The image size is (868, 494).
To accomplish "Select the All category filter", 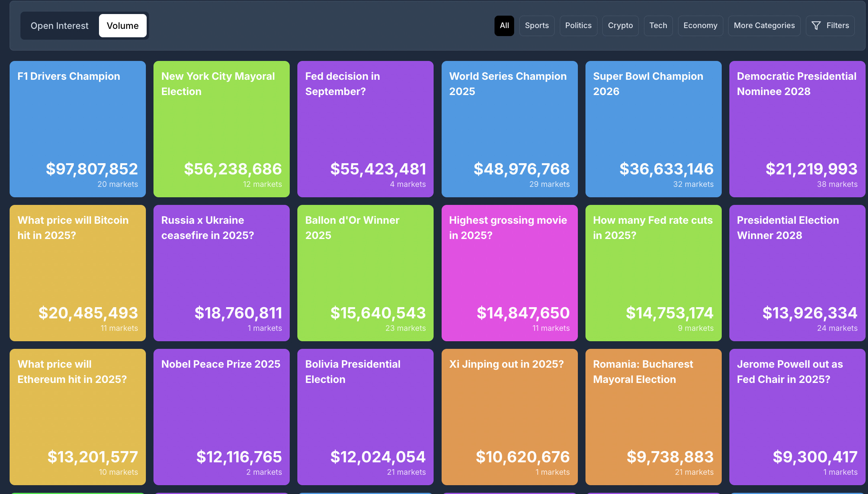I will (x=504, y=26).
